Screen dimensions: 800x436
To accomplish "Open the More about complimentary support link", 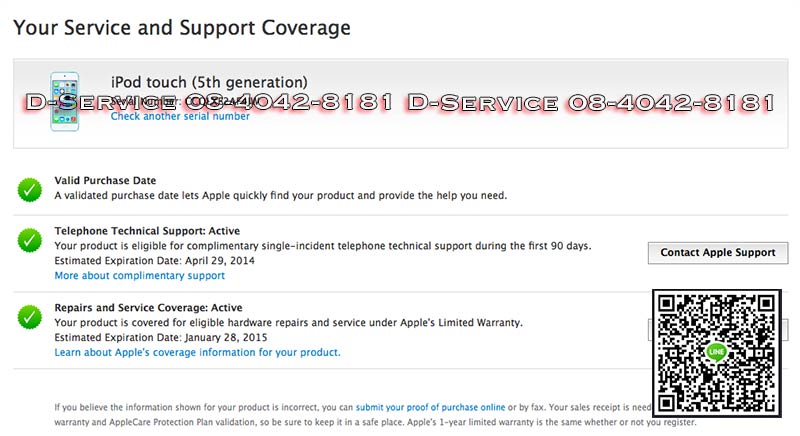I will (139, 275).
